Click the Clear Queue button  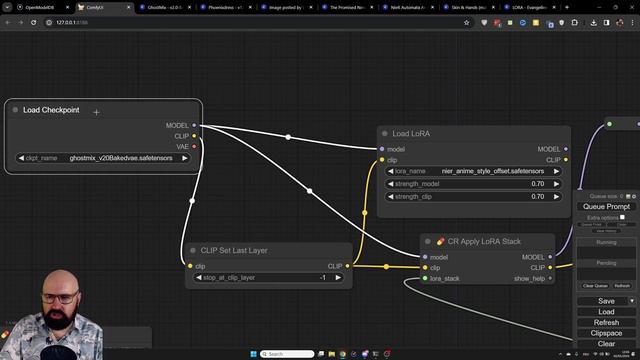pos(595,286)
